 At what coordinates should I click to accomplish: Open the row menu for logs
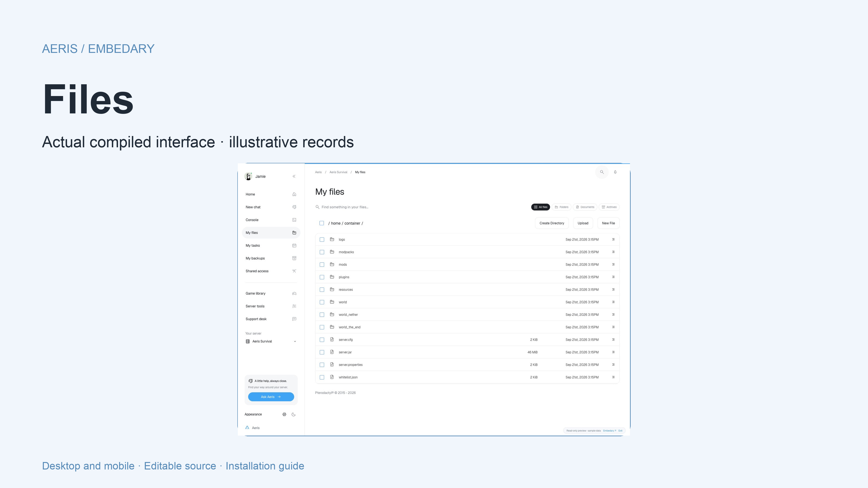click(x=613, y=239)
